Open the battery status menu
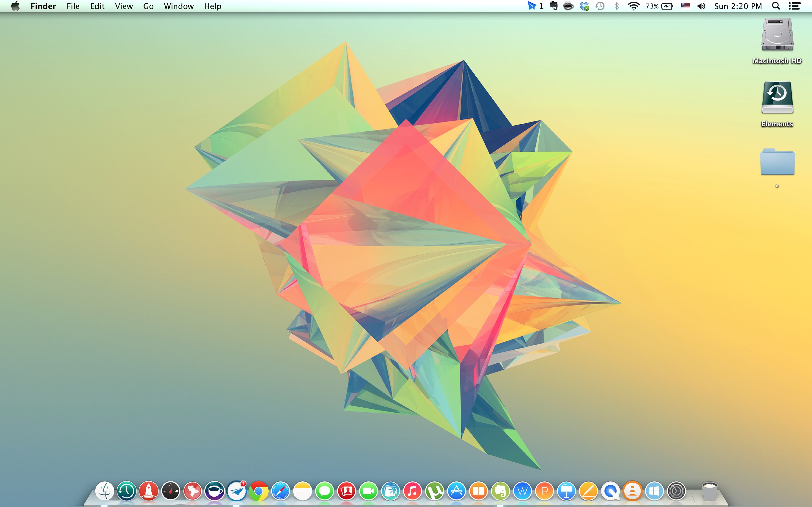This screenshot has height=507, width=812. (659, 6)
